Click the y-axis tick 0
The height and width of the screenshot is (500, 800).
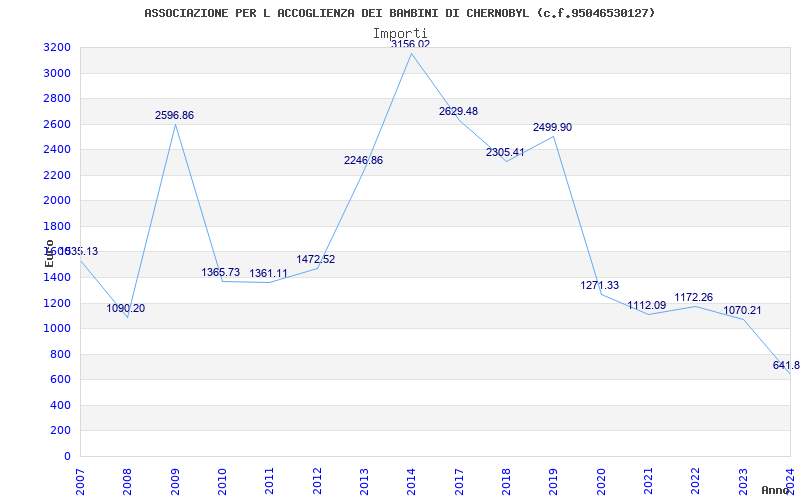(68, 456)
